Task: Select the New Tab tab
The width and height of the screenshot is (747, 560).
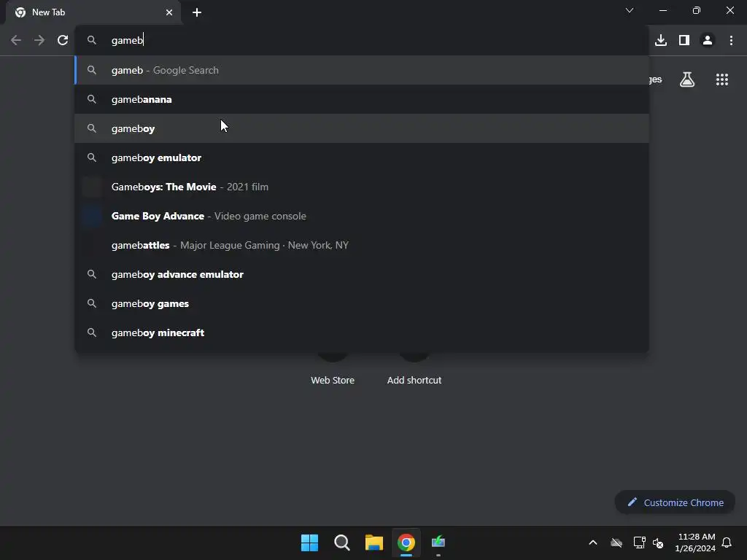Action: [93, 12]
